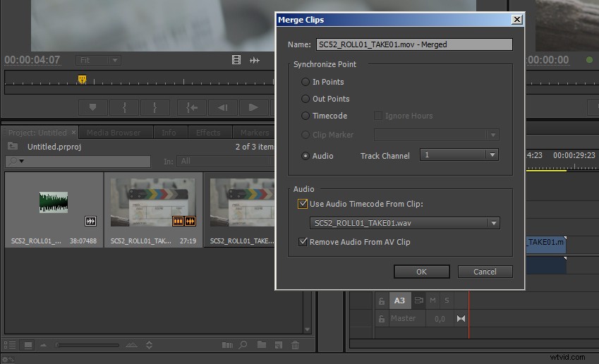Open the Track Channel dropdown

point(459,154)
